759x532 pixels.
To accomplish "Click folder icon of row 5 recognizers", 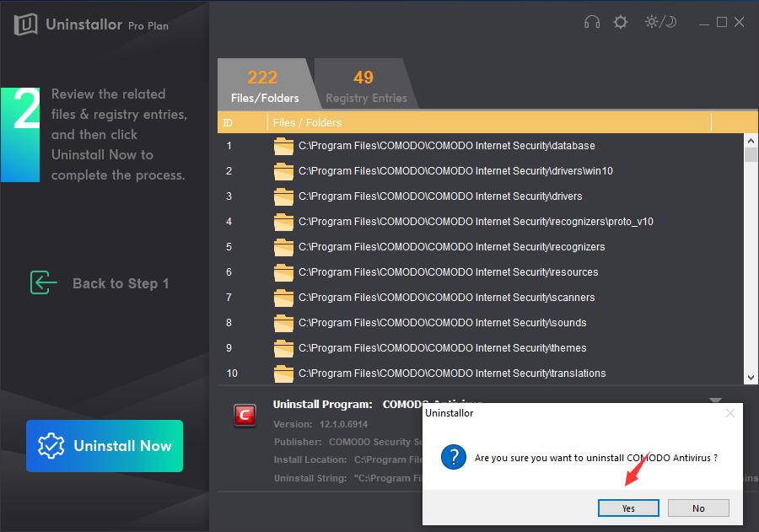I will [x=283, y=247].
